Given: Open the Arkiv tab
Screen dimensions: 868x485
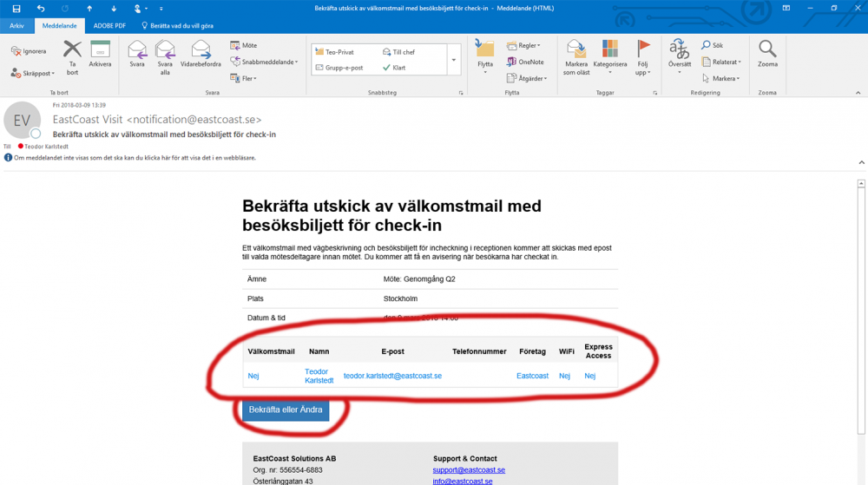Looking at the screenshot, I should click(16, 25).
